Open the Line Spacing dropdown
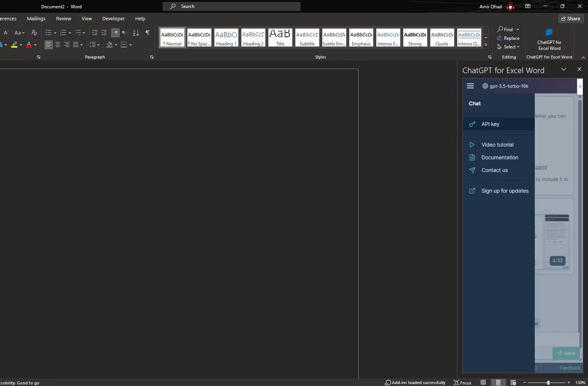Screen dimensions: 588x386 [x=93, y=44]
